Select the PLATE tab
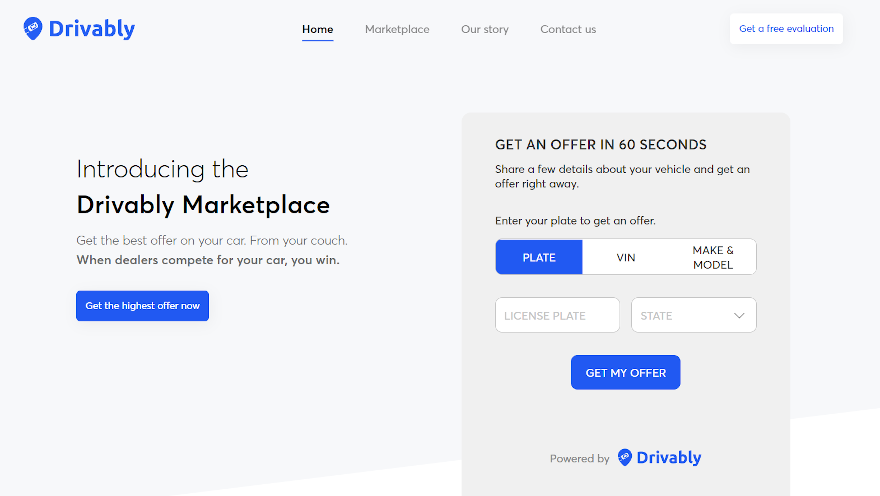 point(539,257)
